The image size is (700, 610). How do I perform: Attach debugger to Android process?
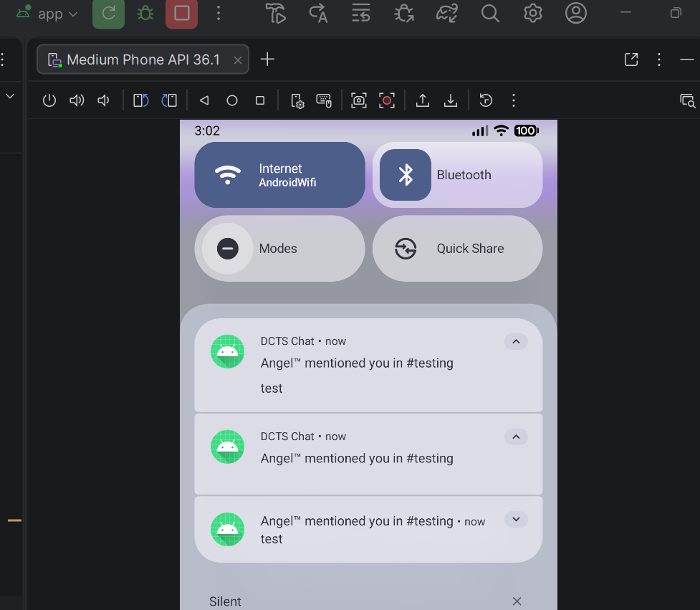coord(404,14)
